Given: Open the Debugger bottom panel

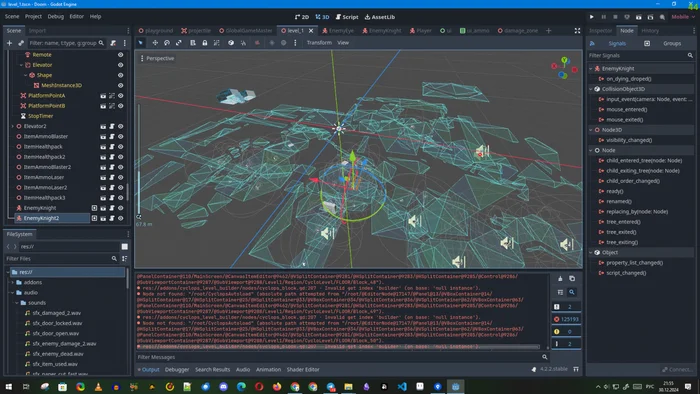Looking at the screenshot, I should pos(177,369).
